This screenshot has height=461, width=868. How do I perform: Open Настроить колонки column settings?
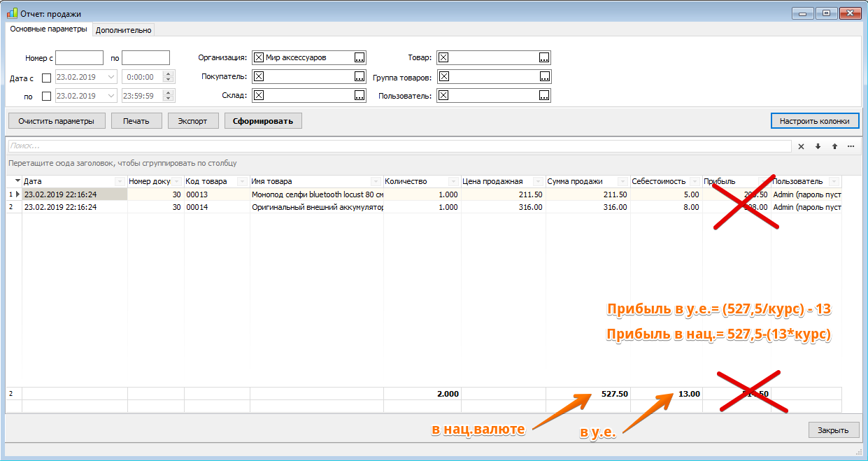(815, 121)
